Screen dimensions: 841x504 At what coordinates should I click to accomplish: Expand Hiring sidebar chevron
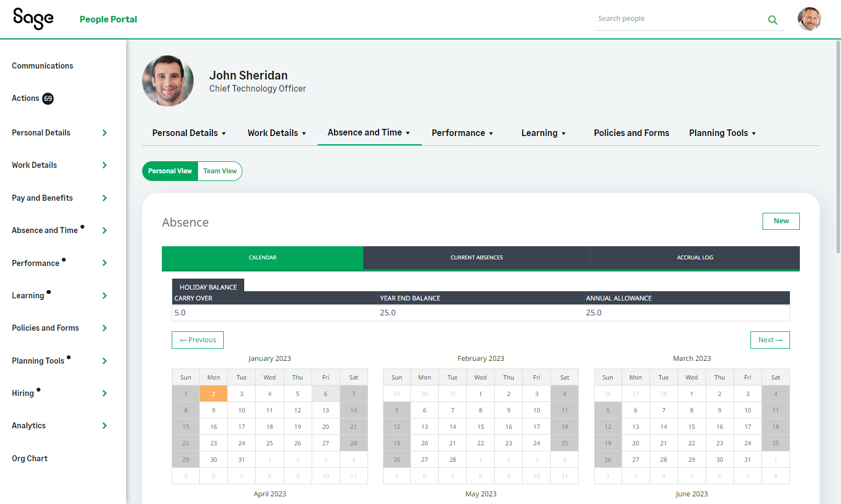coord(104,393)
